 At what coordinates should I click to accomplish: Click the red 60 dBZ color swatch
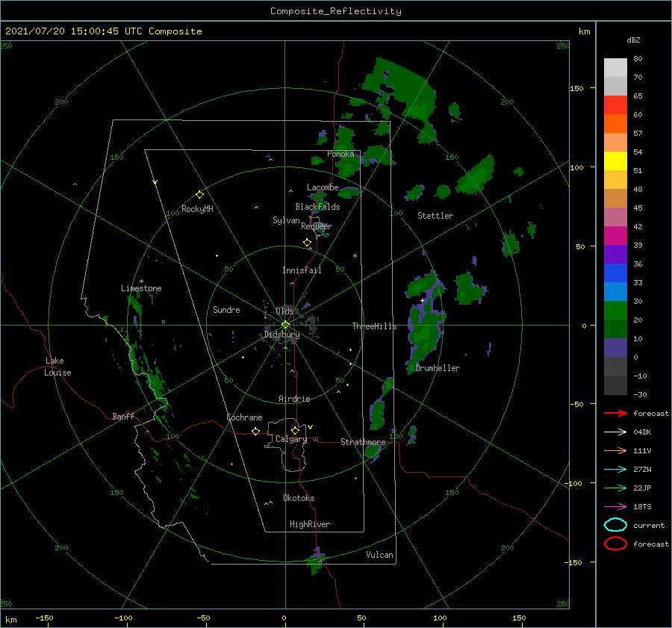pos(615,105)
